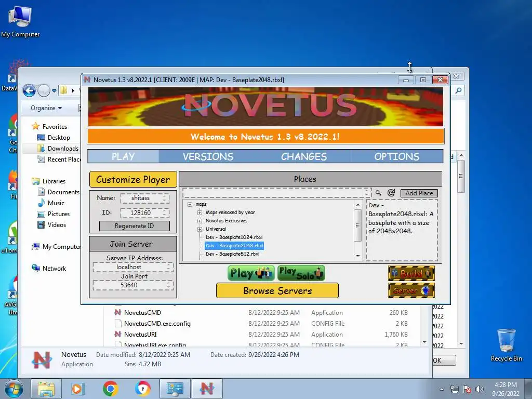Show hidden tray icons arrow
This screenshot has height=399, width=532.
[442, 389]
